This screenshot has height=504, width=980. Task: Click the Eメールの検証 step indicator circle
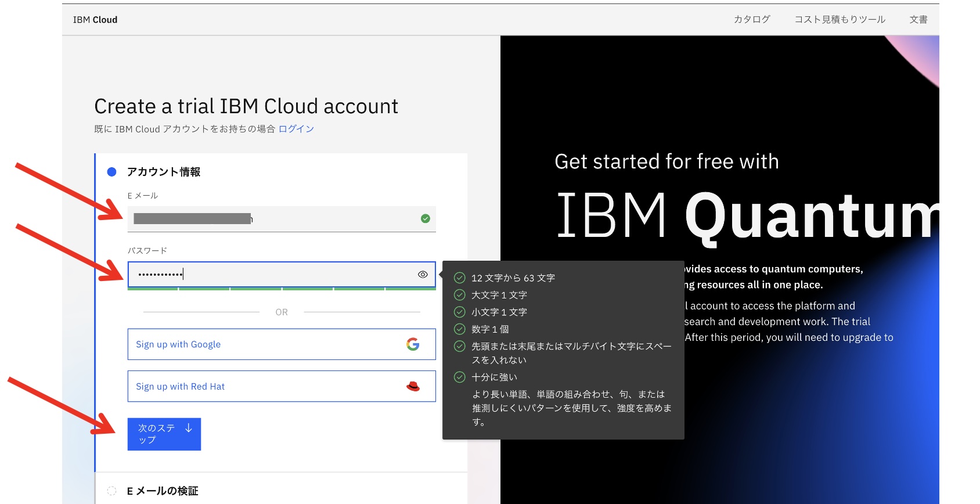[x=112, y=491]
